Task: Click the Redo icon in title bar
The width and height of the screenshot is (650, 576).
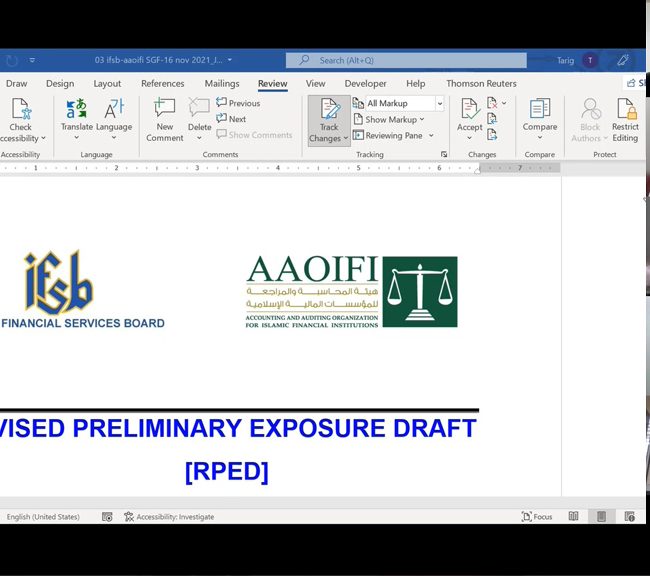Action: tap(12, 61)
